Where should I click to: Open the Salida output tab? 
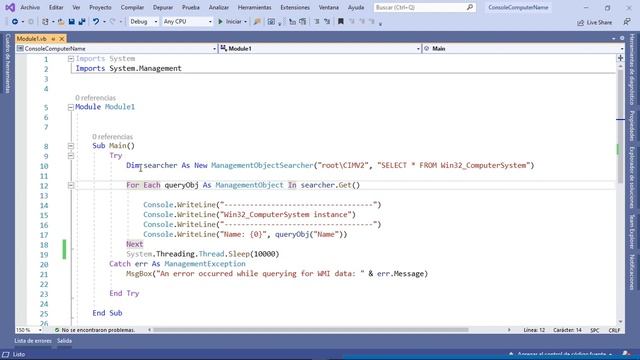[x=64, y=341]
